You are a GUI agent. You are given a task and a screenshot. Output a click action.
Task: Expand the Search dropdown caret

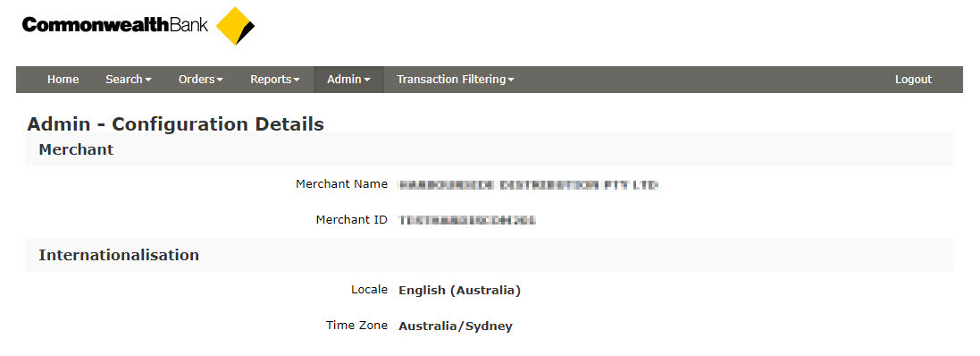coord(148,81)
